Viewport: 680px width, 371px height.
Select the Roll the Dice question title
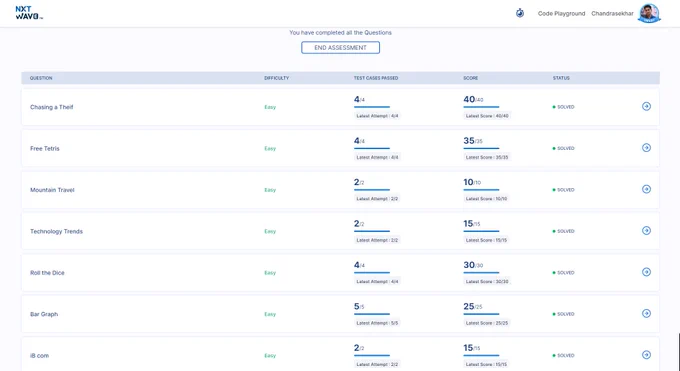(x=47, y=273)
